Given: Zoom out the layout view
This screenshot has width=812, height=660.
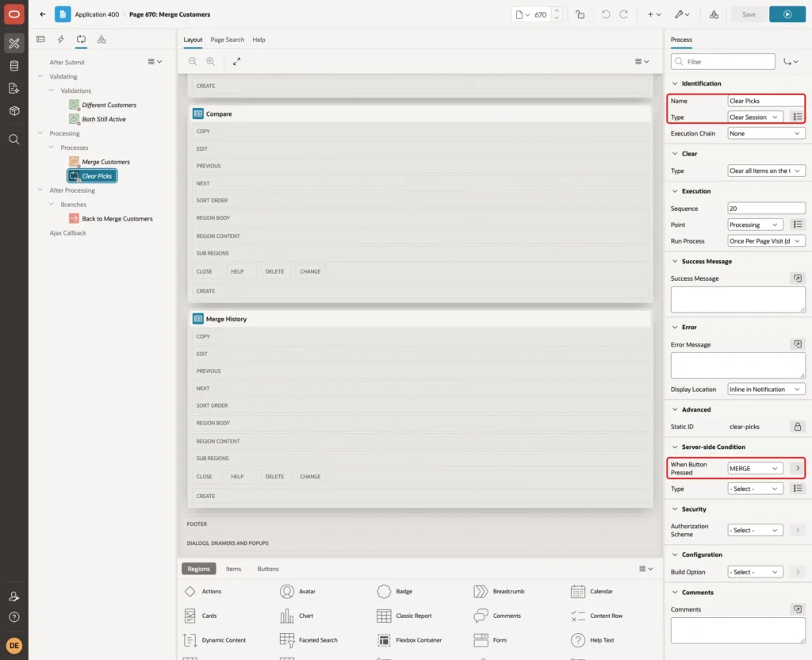Looking at the screenshot, I should pyautogui.click(x=193, y=62).
